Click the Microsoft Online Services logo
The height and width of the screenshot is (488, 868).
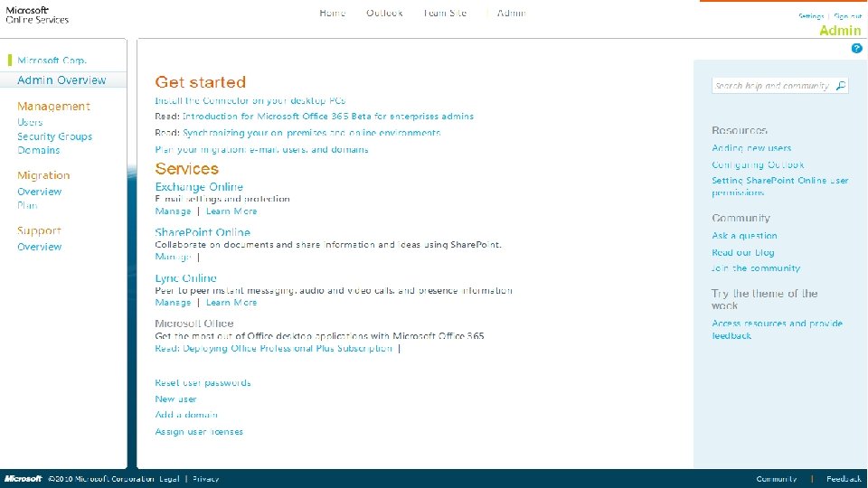pos(37,15)
